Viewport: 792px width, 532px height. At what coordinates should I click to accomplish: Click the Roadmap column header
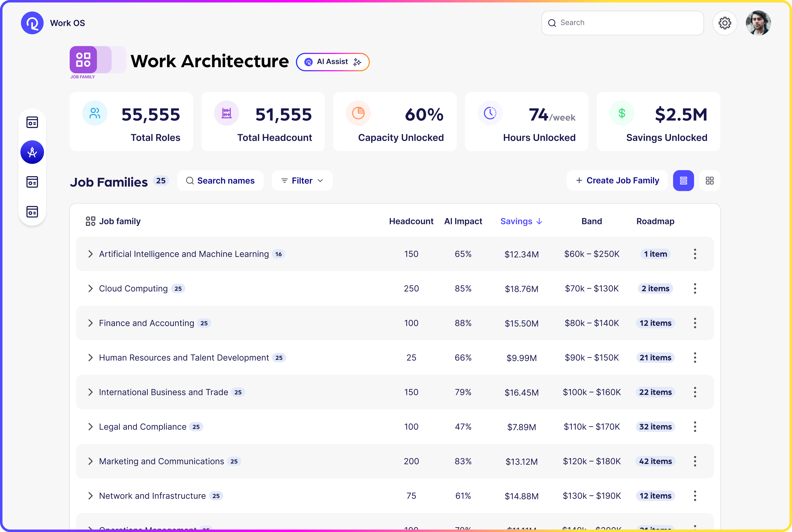[x=655, y=221]
